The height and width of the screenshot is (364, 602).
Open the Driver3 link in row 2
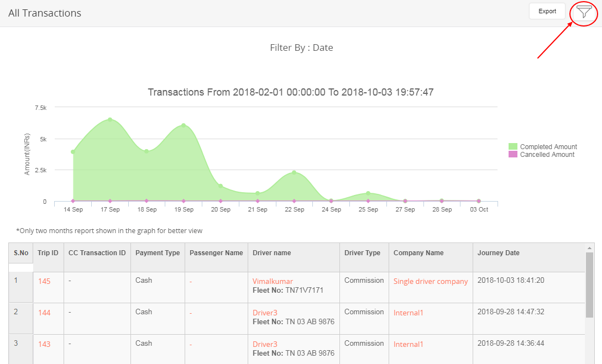265,313
